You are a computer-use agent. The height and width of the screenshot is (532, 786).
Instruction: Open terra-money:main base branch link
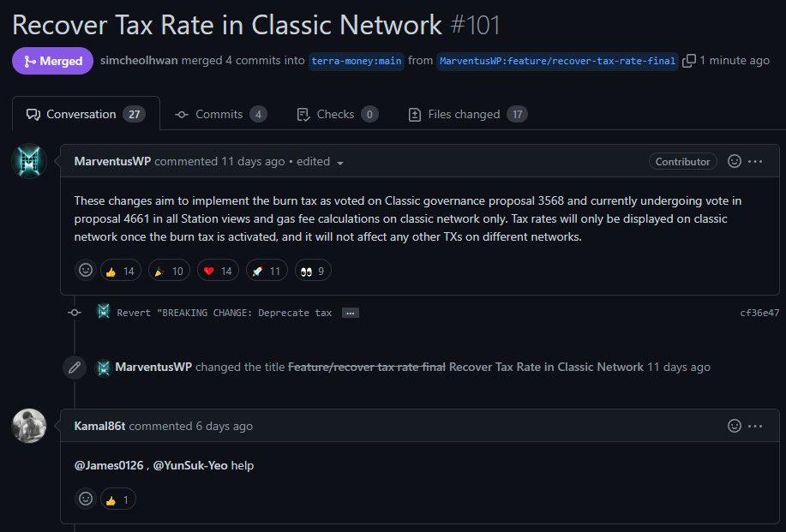[x=357, y=61]
